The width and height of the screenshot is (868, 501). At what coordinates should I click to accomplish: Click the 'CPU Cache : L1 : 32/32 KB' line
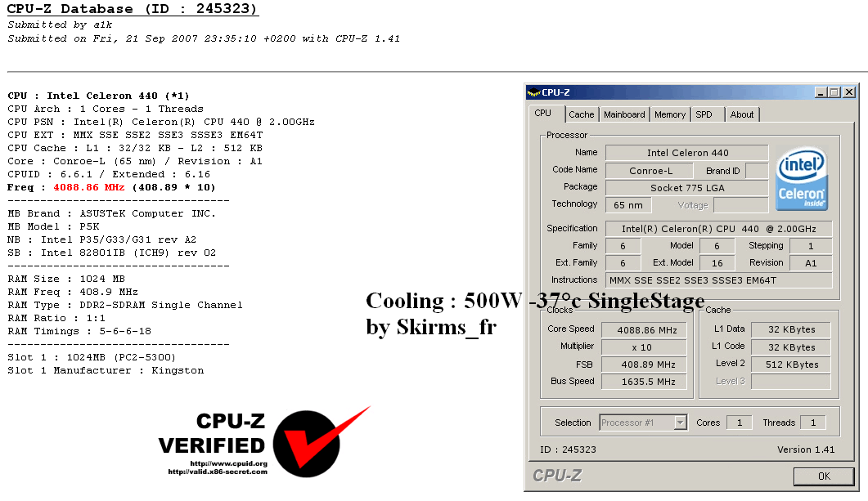coord(135,148)
